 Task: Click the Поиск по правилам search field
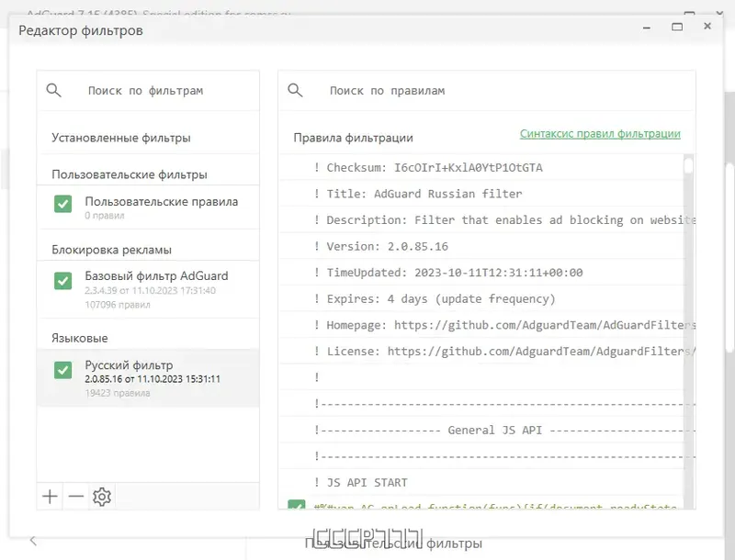coord(487,90)
